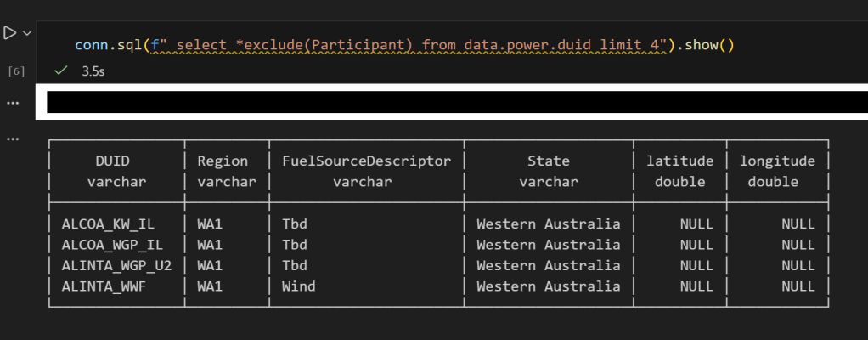This screenshot has width=868, height=340.
Task: Click the 3.5s execution time label
Action: coord(93,72)
